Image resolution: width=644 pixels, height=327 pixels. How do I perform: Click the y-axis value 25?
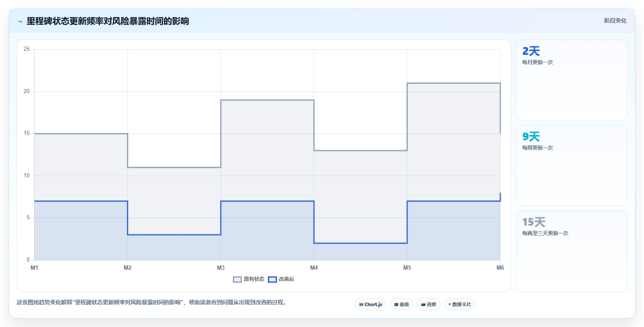[x=26, y=49]
